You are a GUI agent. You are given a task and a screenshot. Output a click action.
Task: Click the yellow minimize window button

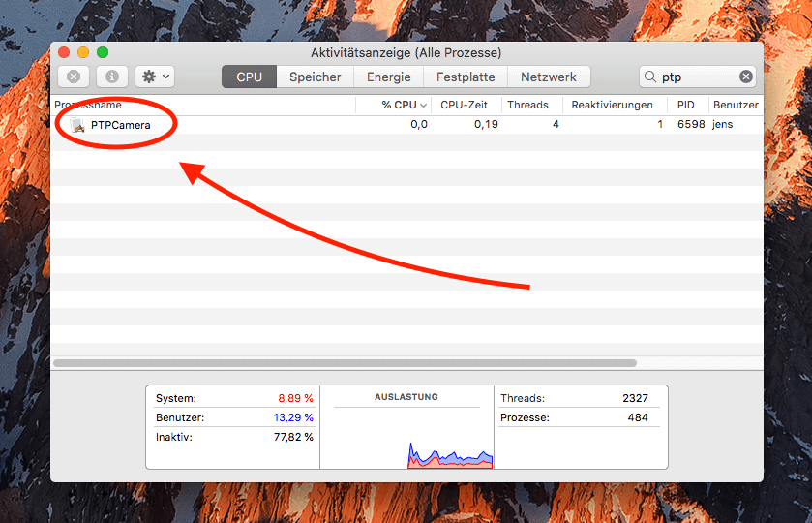(x=83, y=52)
